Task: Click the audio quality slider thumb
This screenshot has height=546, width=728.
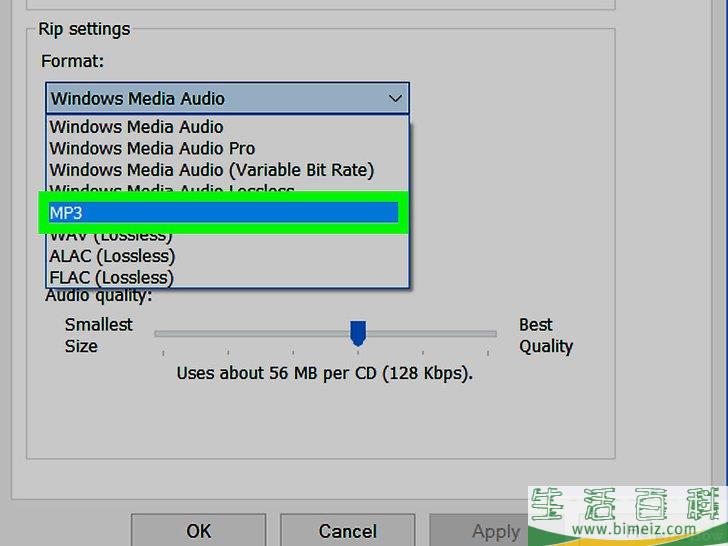Action: [x=358, y=333]
